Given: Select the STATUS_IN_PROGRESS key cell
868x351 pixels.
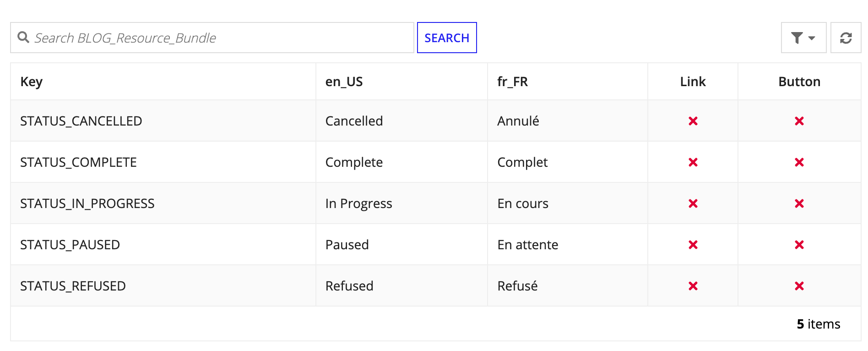Looking at the screenshot, I should click(x=87, y=203).
